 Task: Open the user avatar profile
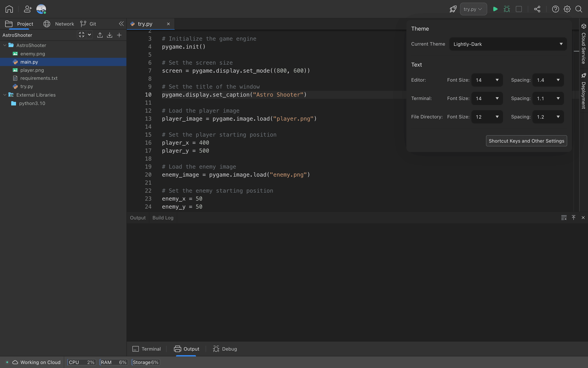(x=41, y=9)
